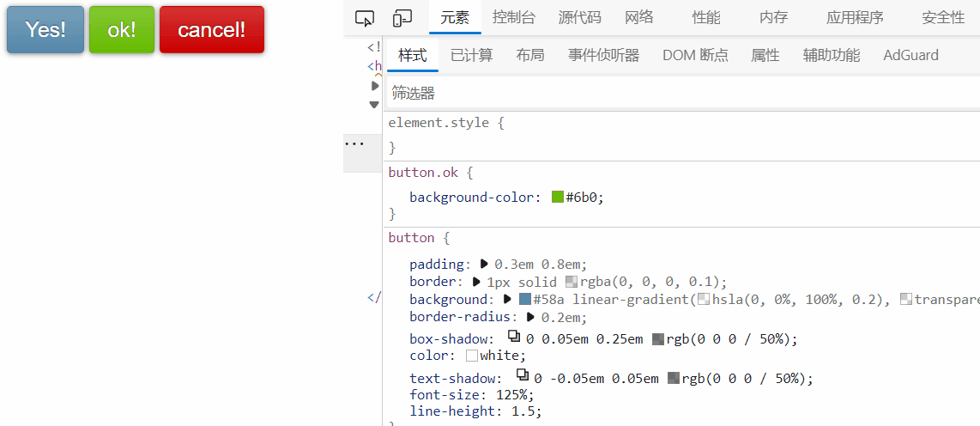Click the red cancel! button
This screenshot has height=426, width=980.
pos(212,29)
